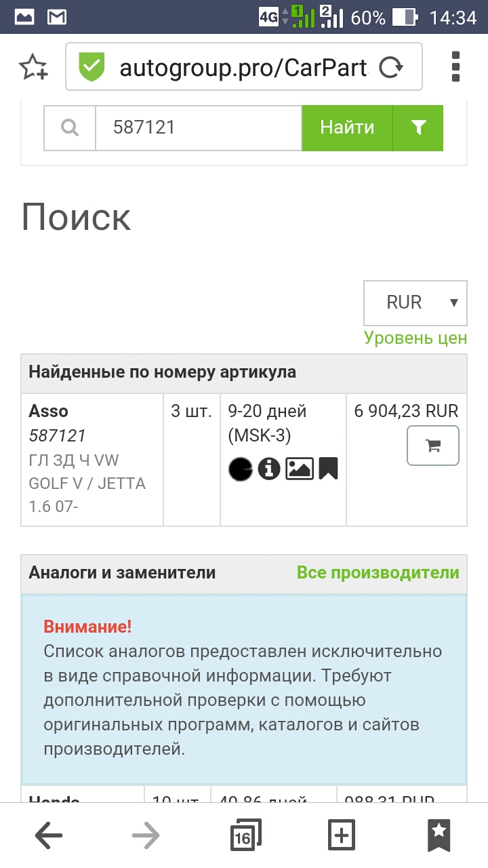This screenshot has width=488, height=868.
Task: Focus the article search field with 587121
Action: [198, 127]
